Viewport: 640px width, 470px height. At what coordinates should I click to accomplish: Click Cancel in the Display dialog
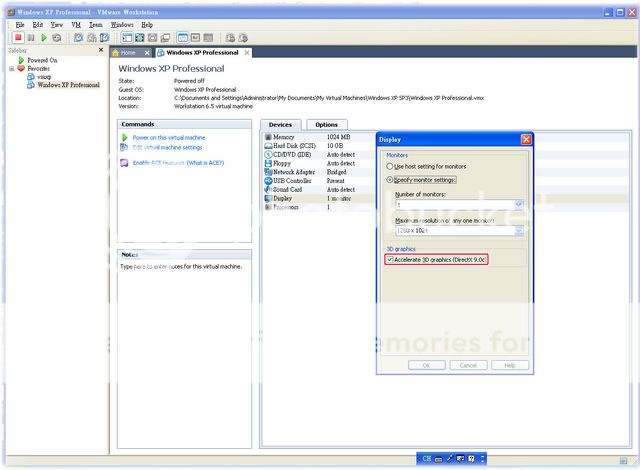(x=468, y=365)
